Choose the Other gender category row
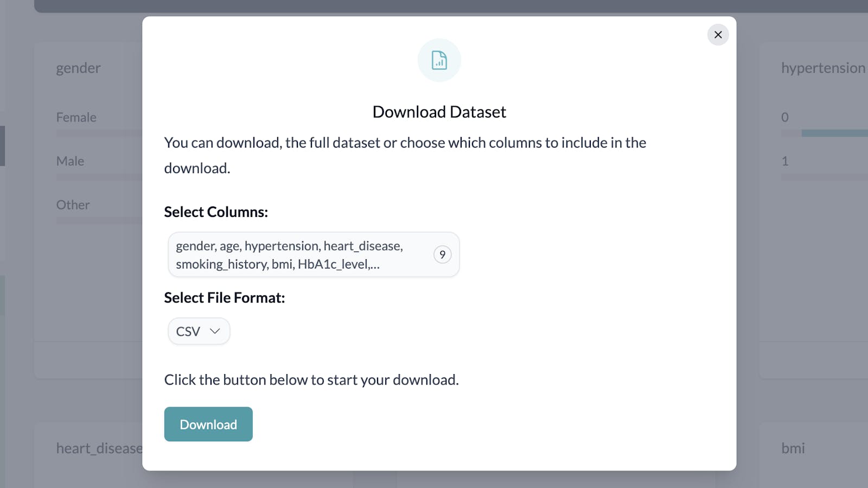 [x=73, y=206]
